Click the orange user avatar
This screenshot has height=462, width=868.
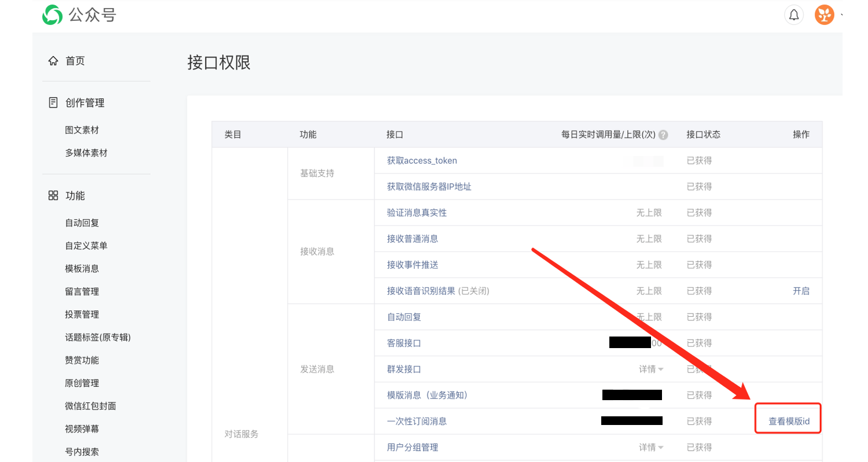(x=824, y=15)
